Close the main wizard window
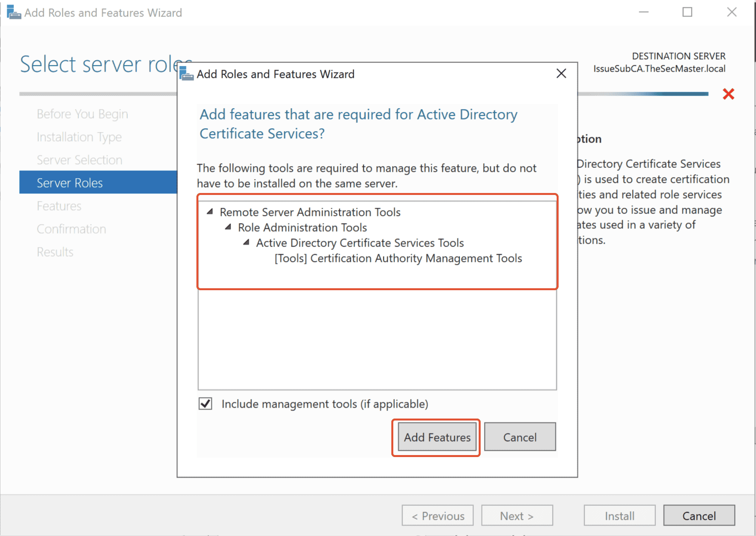756x536 pixels. [x=732, y=12]
